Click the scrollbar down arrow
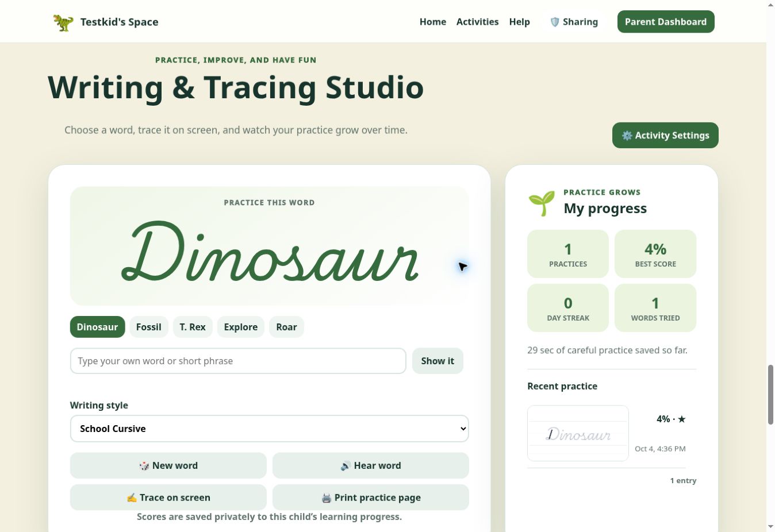The width and height of the screenshot is (775, 532). click(770, 527)
